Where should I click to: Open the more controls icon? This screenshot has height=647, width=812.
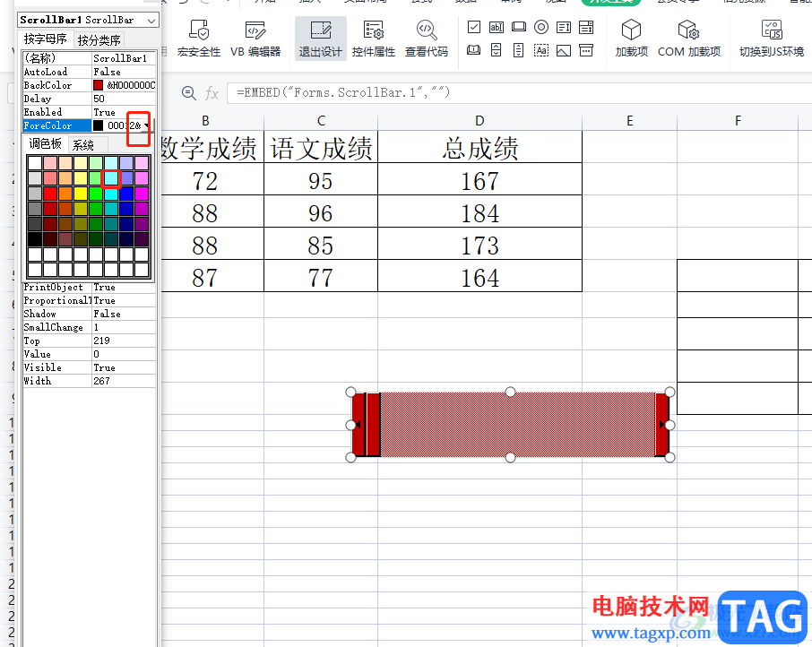coord(586,50)
